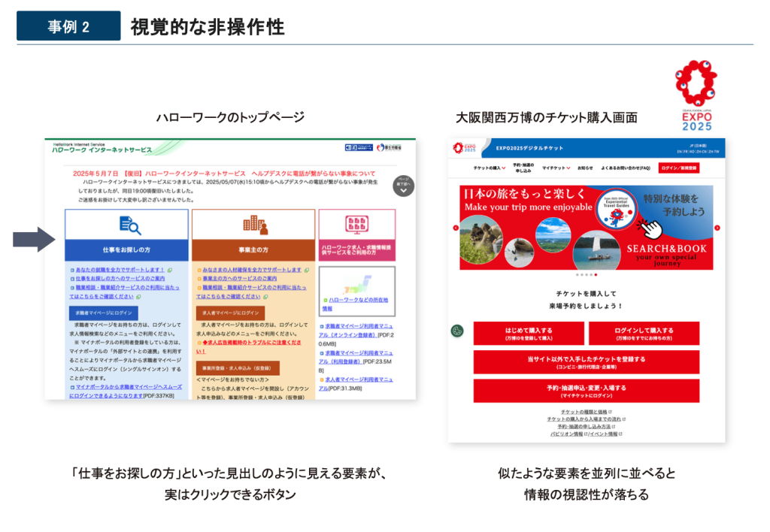
Task: Click the EXPO 2025 logo in site header
Action: (465, 148)
